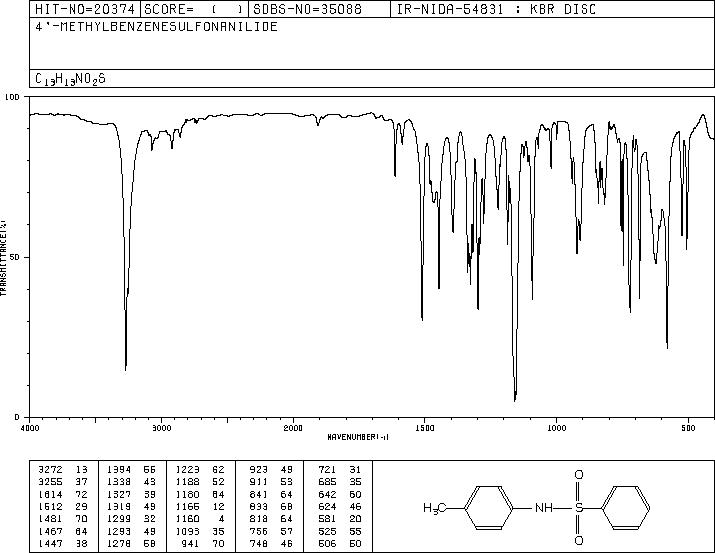Click the 4000 tick on the wavenumber axis
This screenshot has width=715, height=553.
click(30, 427)
